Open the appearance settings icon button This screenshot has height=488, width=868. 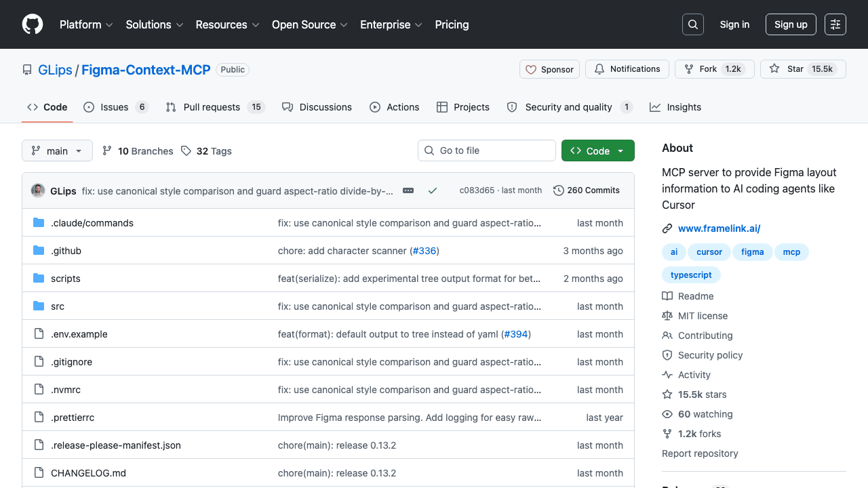click(835, 24)
